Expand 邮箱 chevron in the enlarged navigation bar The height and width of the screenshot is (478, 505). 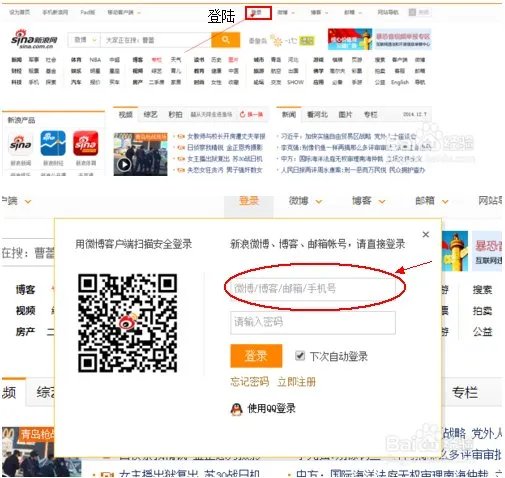pos(445,201)
